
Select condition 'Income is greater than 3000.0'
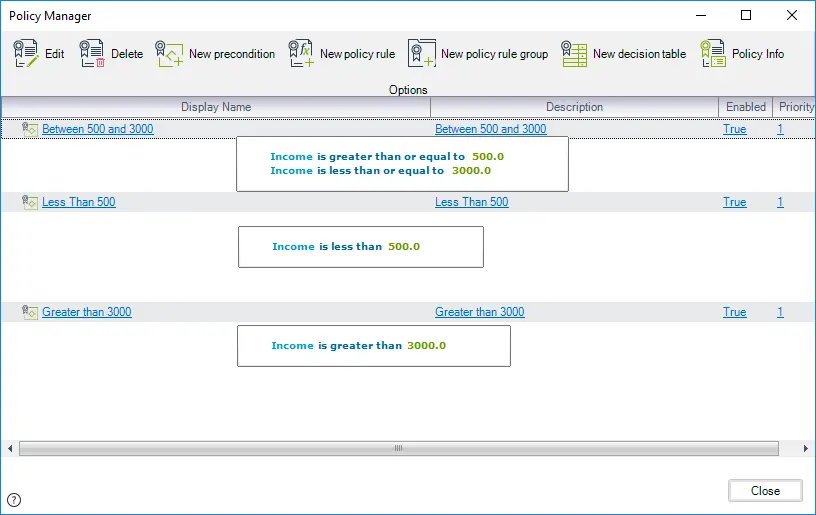coord(359,345)
